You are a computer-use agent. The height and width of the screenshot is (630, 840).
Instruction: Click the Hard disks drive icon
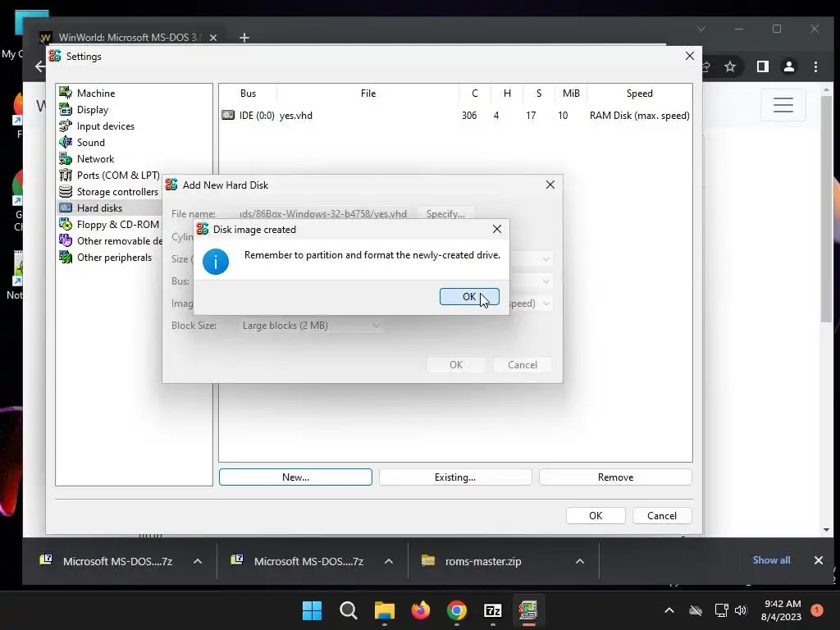66,208
